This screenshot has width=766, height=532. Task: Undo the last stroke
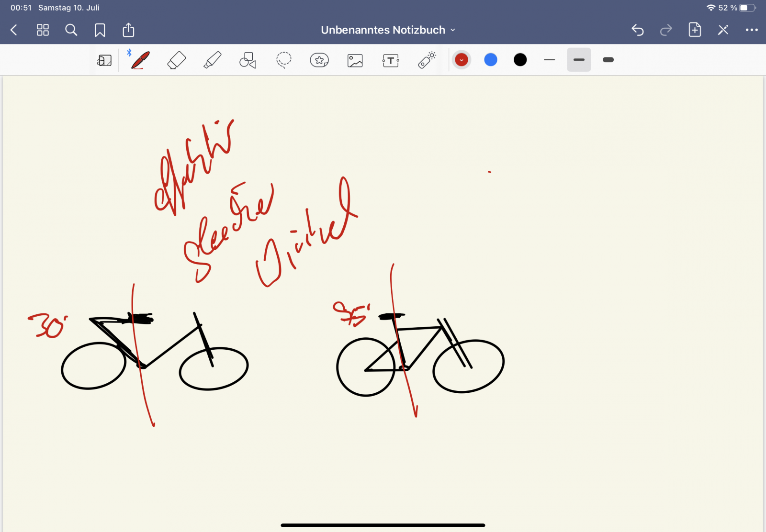[x=637, y=30]
